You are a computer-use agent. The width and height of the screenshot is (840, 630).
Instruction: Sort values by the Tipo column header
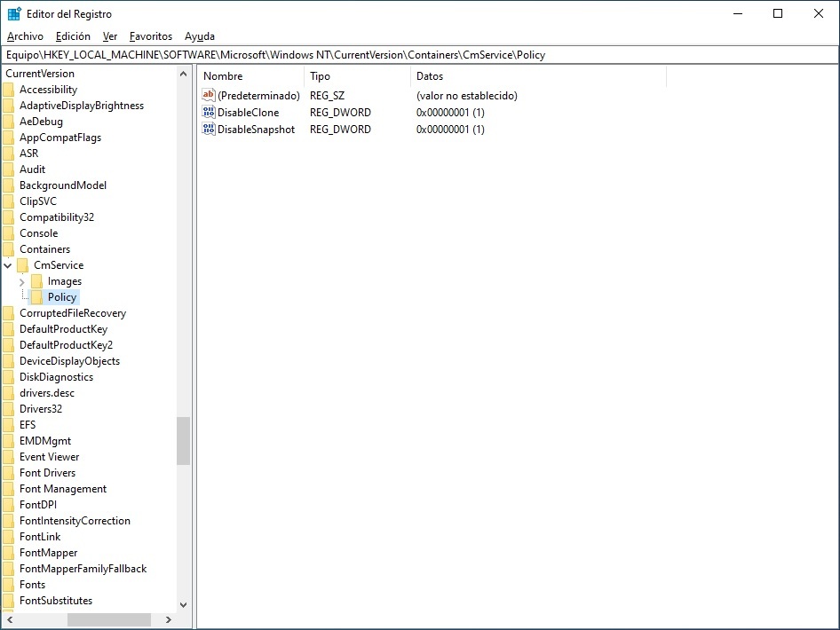click(357, 76)
